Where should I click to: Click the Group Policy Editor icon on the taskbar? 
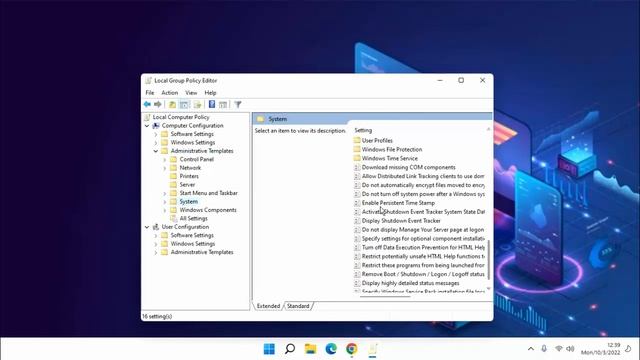click(372, 349)
